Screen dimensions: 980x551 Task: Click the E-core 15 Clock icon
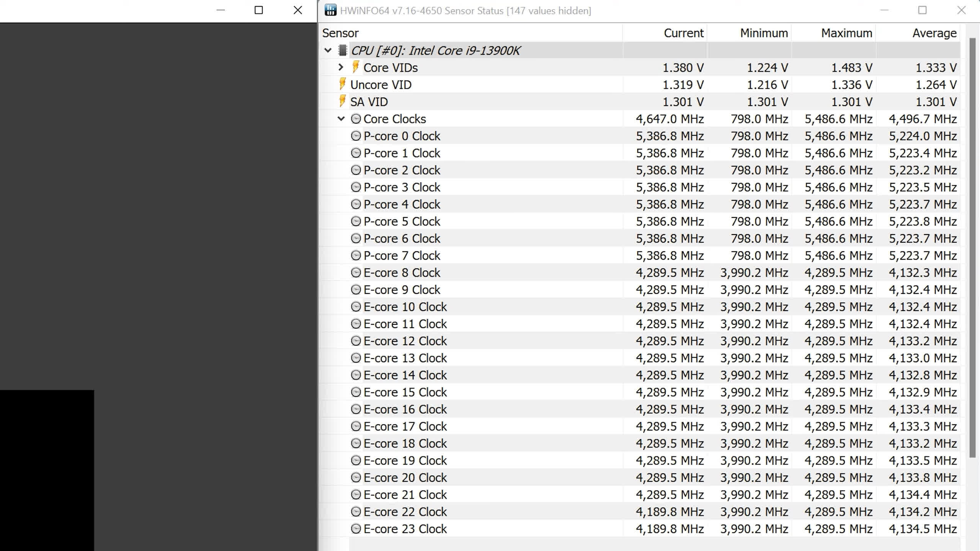click(356, 392)
